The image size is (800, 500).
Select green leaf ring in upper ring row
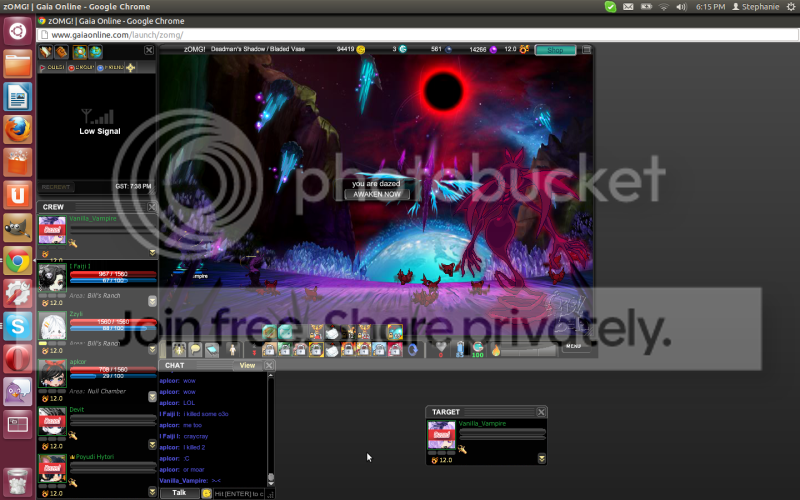pyautogui.click(x=269, y=333)
